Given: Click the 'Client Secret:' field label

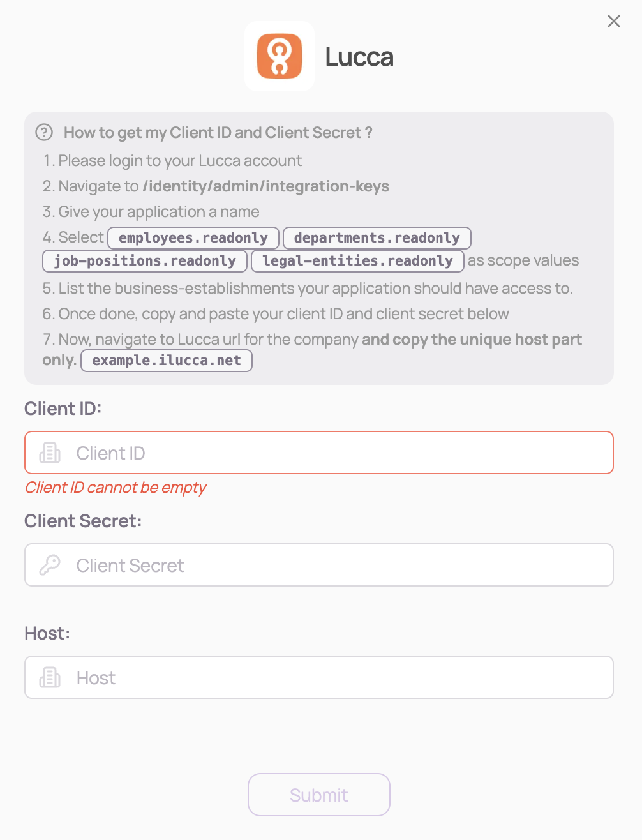Looking at the screenshot, I should point(83,521).
